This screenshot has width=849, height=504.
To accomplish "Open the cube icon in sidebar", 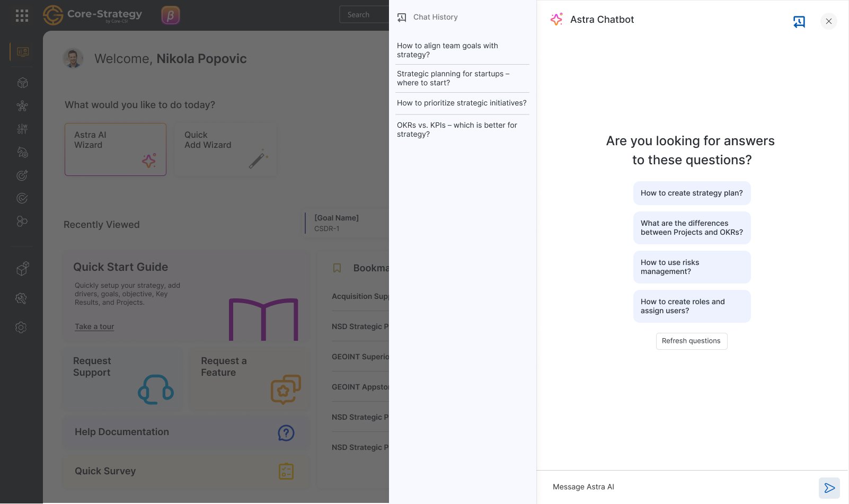I will tap(22, 83).
